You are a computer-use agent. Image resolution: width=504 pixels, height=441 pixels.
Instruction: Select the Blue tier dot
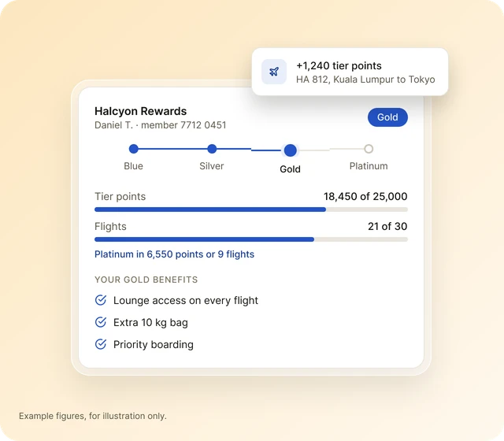[133, 149]
